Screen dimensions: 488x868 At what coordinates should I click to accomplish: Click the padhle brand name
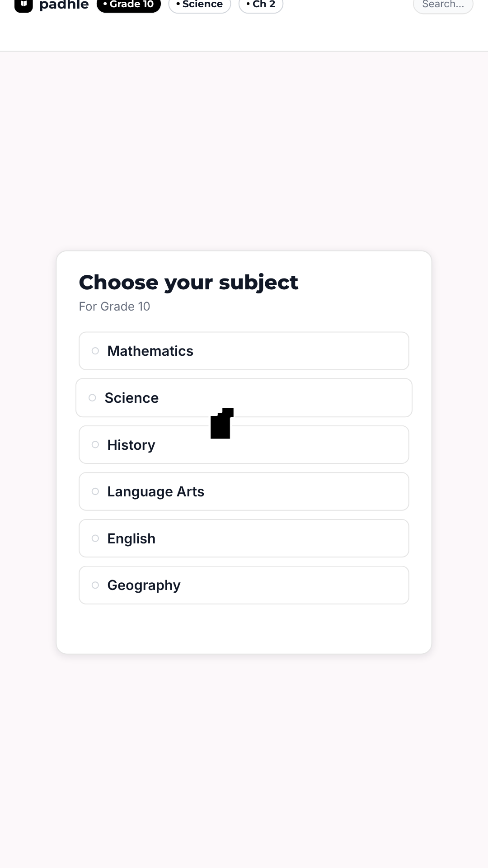64,5
